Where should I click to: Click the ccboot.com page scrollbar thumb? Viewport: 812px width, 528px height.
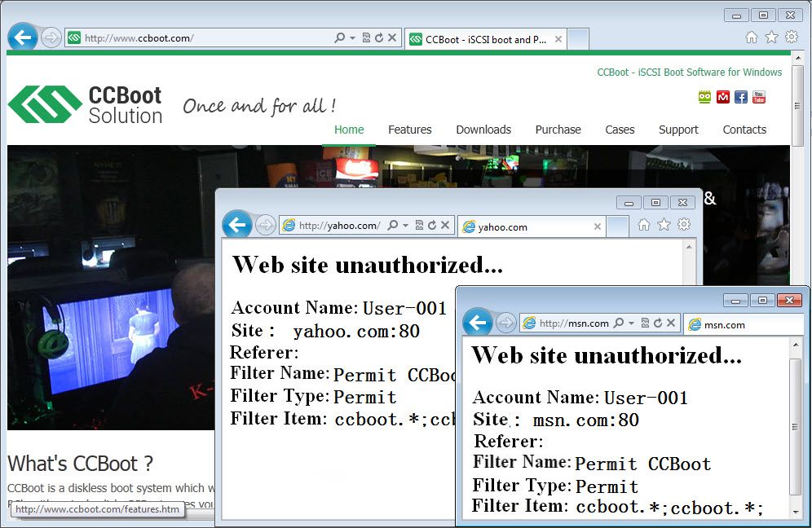click(x=797, y=105)
